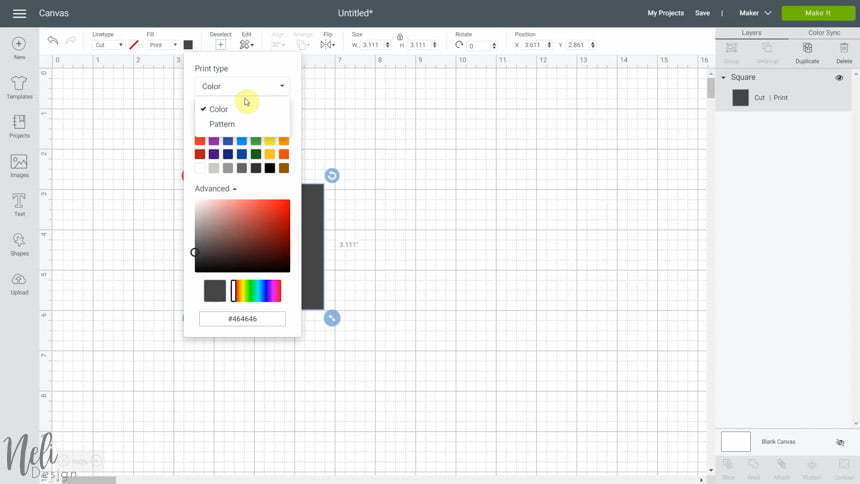The image size is (860, 484).
Task: Collapse the Advanced color section
Action: 216,189
